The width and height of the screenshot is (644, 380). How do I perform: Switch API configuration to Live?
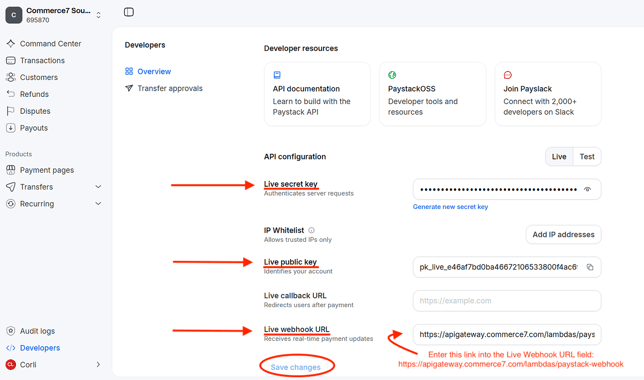click(559, 157)
